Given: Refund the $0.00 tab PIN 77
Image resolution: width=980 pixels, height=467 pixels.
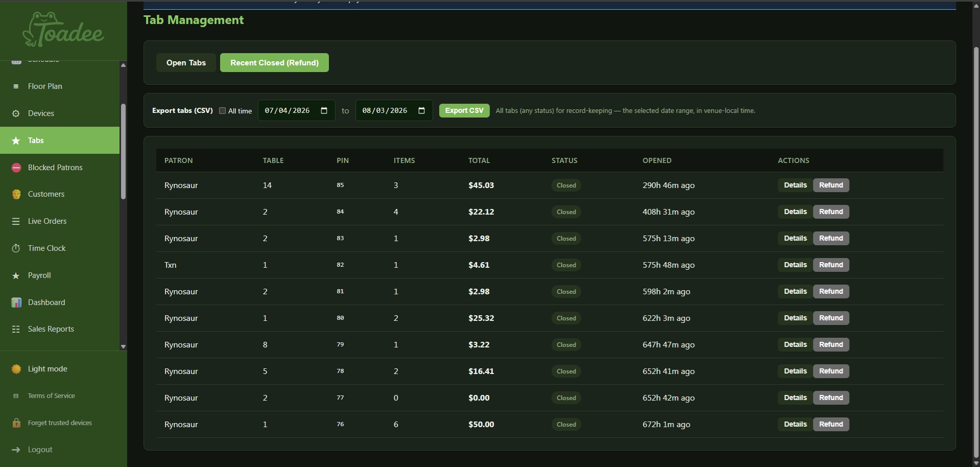Looking at the screenshot, I should [x=831, y=398].
